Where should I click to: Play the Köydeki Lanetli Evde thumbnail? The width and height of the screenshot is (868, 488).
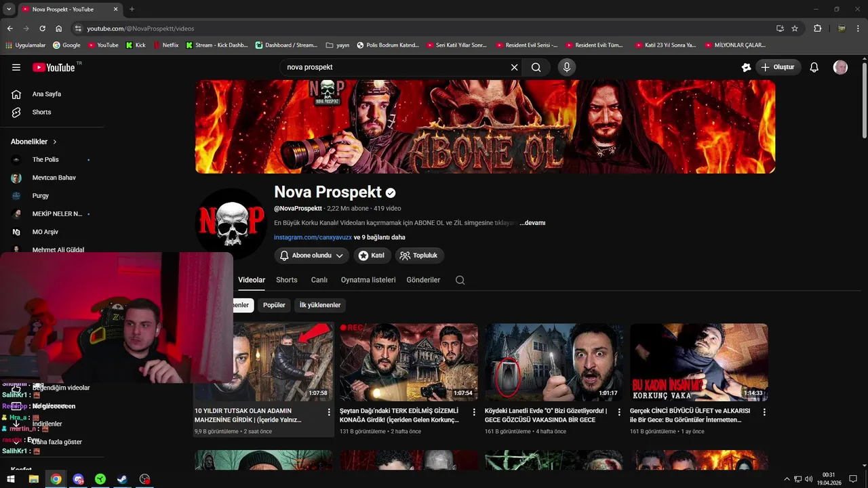(554, 362)
